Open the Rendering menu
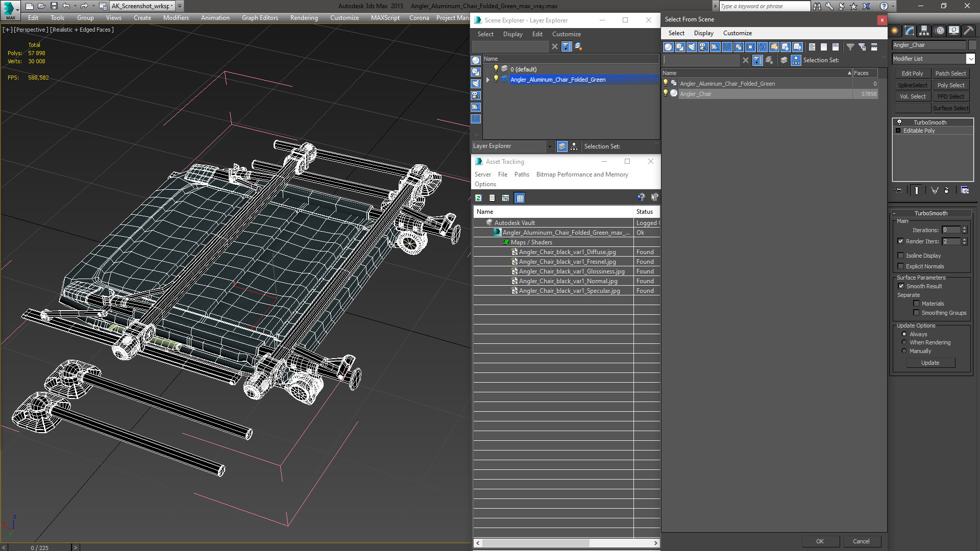 [x=304, y=18]
